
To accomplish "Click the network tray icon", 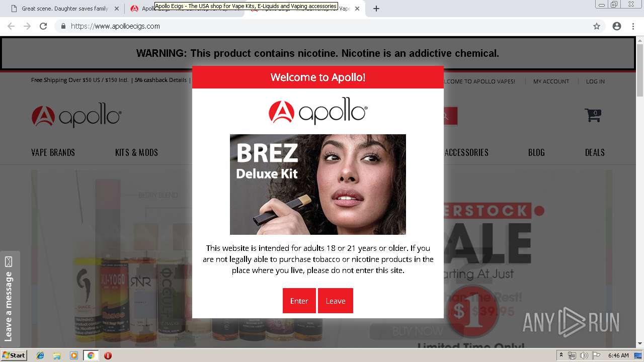I will pos(572,355).
